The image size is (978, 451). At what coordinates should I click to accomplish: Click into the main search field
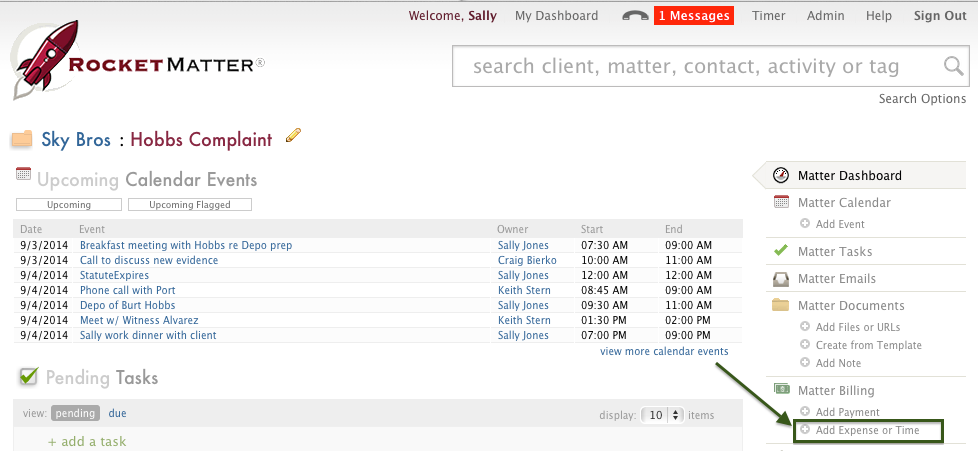pyautogui.click(x=700, y=67)
